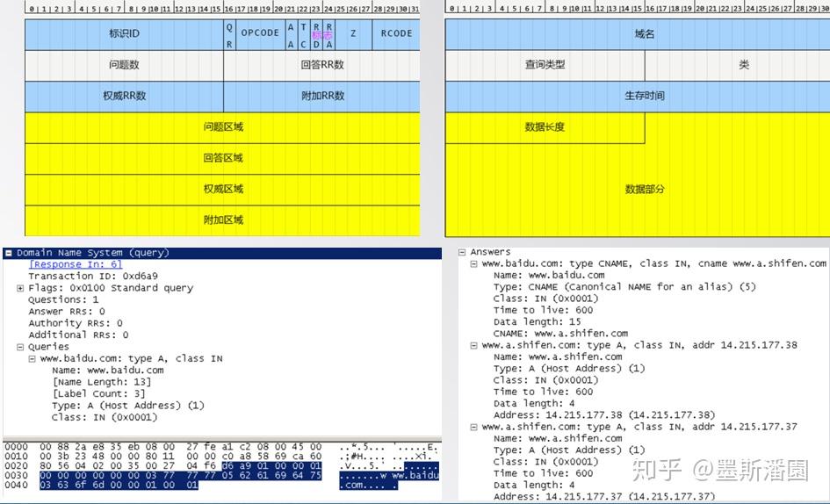The image size is (830, 504).
Task: Click the AA flag cell
Action: point(291,34)
